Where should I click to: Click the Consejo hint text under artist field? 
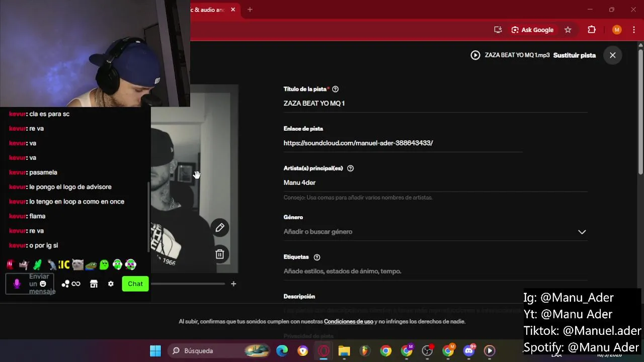[x=358, y=198]
